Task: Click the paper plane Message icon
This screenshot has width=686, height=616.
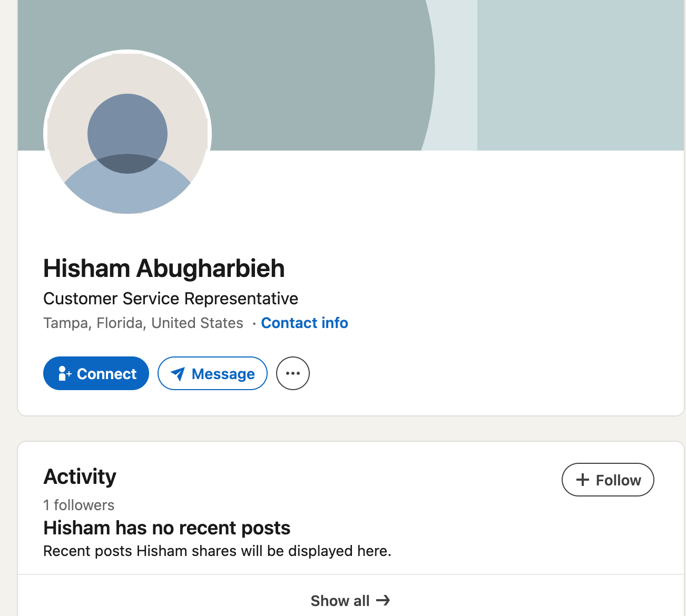Action: point(178,374)
